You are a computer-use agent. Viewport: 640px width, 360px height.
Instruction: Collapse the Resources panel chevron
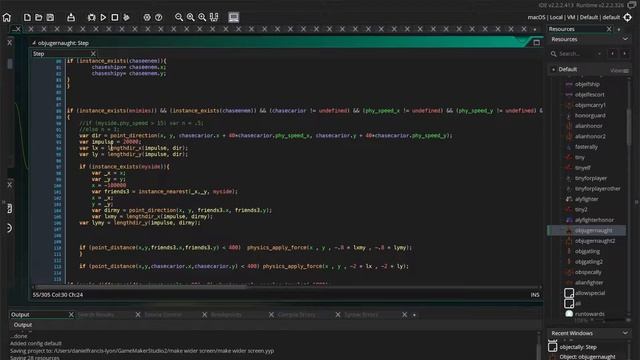625,39
